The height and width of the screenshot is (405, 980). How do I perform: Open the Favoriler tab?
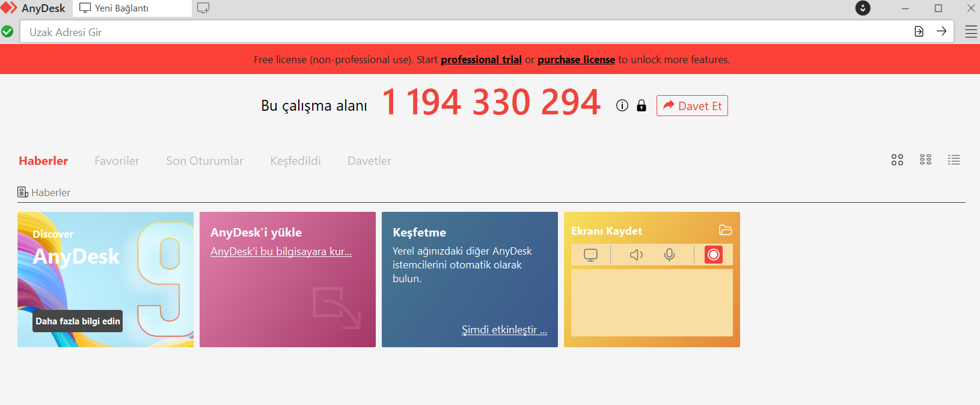pyautogui.click(x=117, y=161)
